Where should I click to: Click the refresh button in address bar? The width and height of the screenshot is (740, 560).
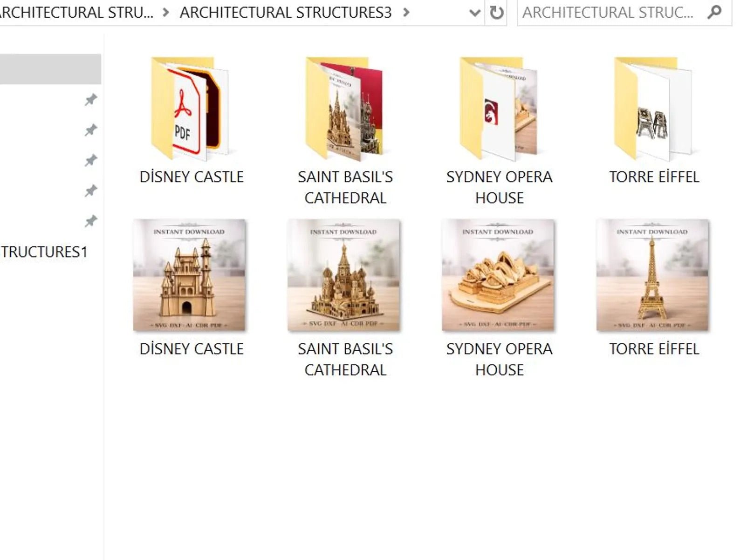coord(497,13)
